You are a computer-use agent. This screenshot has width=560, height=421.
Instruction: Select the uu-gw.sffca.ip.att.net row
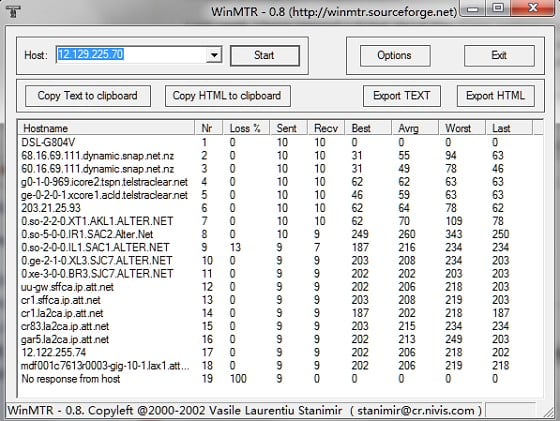[x=280, y=287]
